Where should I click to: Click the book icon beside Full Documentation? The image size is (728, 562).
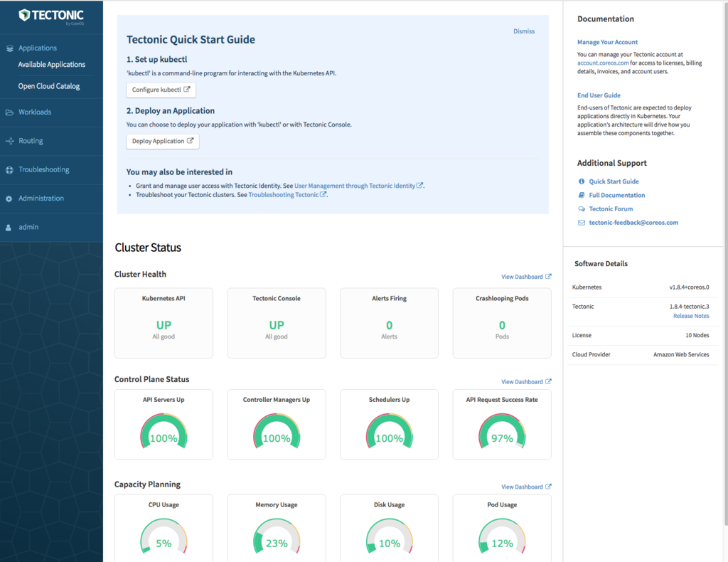pyautogui.click(x=581, y=195)
